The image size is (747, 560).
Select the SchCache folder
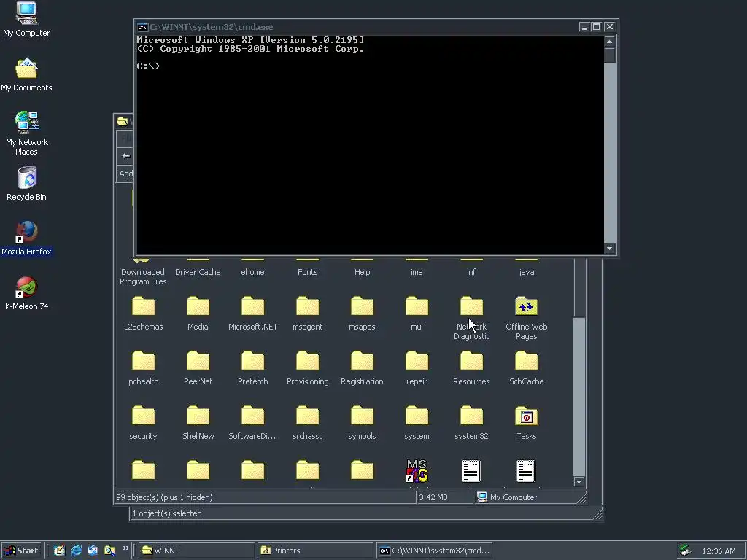(527, 368)
